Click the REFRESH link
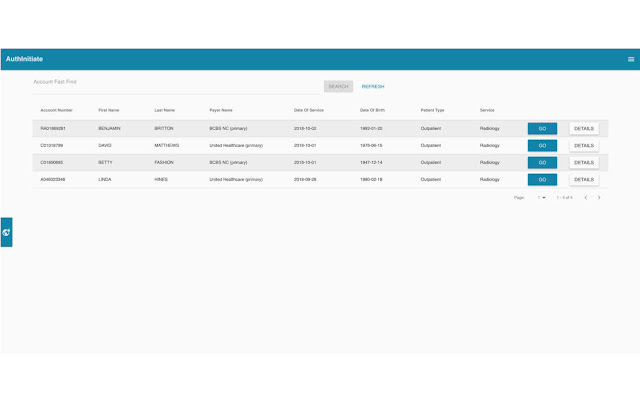The width and height of the screenshot is (640, 400). pos(373,87)
